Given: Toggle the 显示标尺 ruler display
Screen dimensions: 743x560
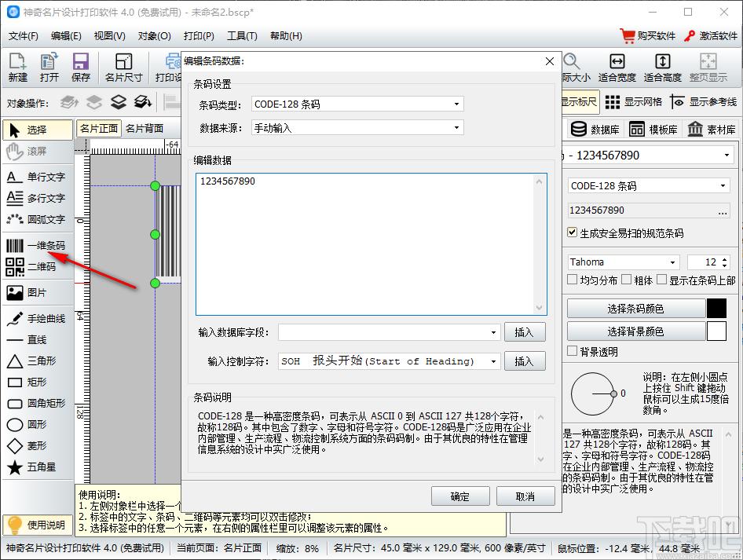Looking at the screenshot, I should (580, 102).
